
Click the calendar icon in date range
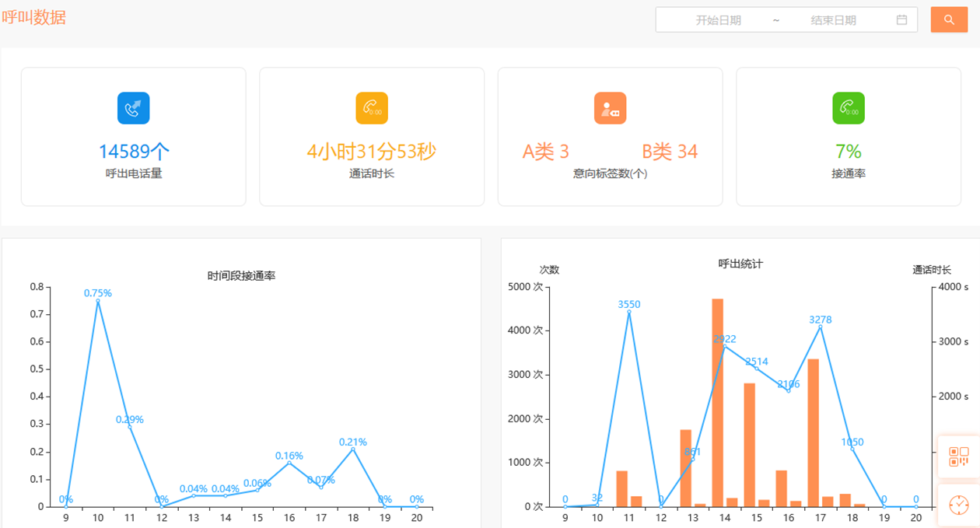coord(901,20)
